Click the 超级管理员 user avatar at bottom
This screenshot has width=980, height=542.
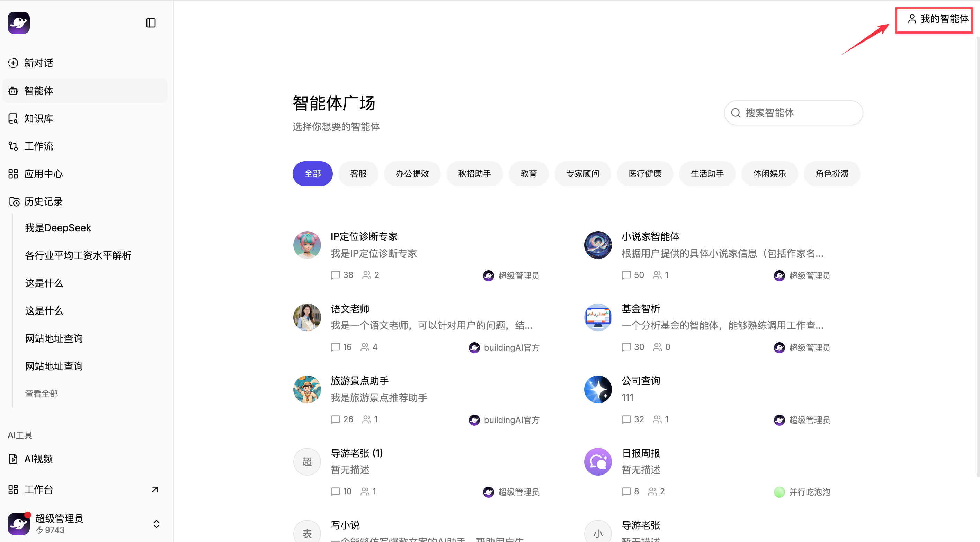[19, 524]
